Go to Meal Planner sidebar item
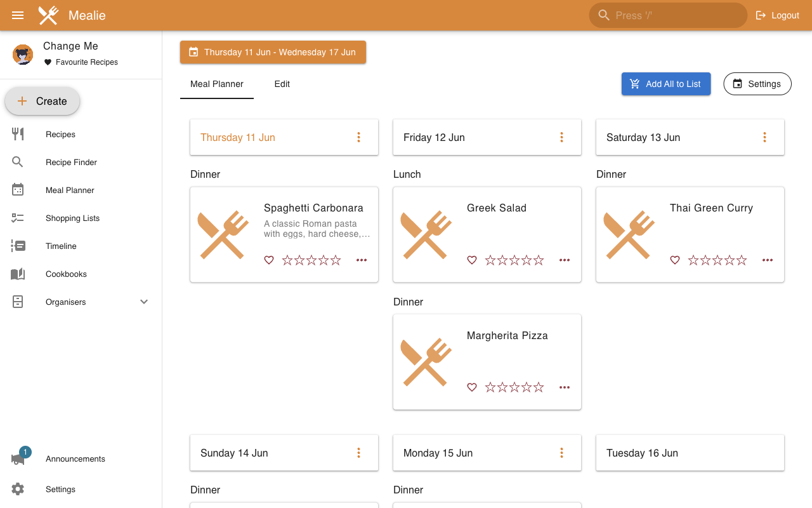Image resolution: width=812 pixels, height=508 pixels. coord(81,190)
